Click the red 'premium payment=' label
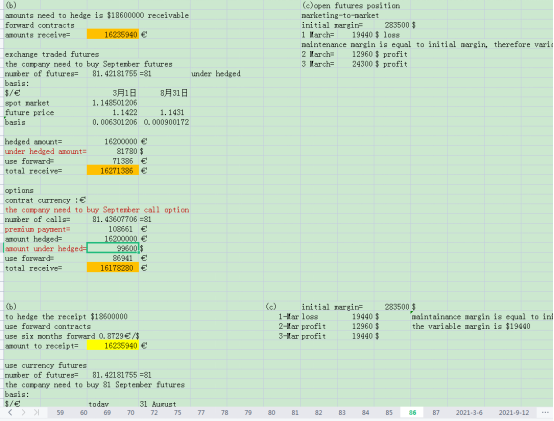Screen dimensions: 554x421 [x=37, y=229]
